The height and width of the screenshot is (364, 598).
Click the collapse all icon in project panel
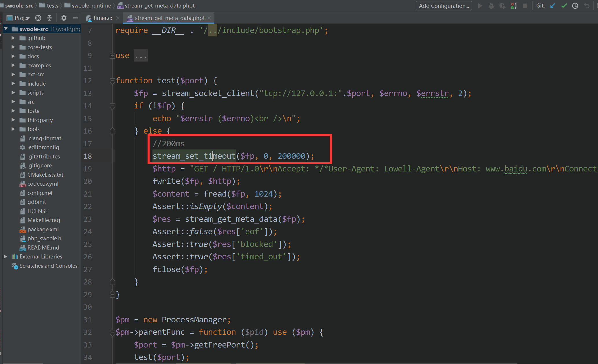coord(49,18)
